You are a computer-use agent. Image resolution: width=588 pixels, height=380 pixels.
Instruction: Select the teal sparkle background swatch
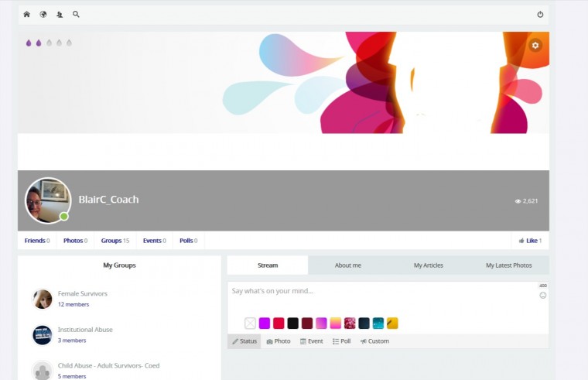click(x=378, y=323)
